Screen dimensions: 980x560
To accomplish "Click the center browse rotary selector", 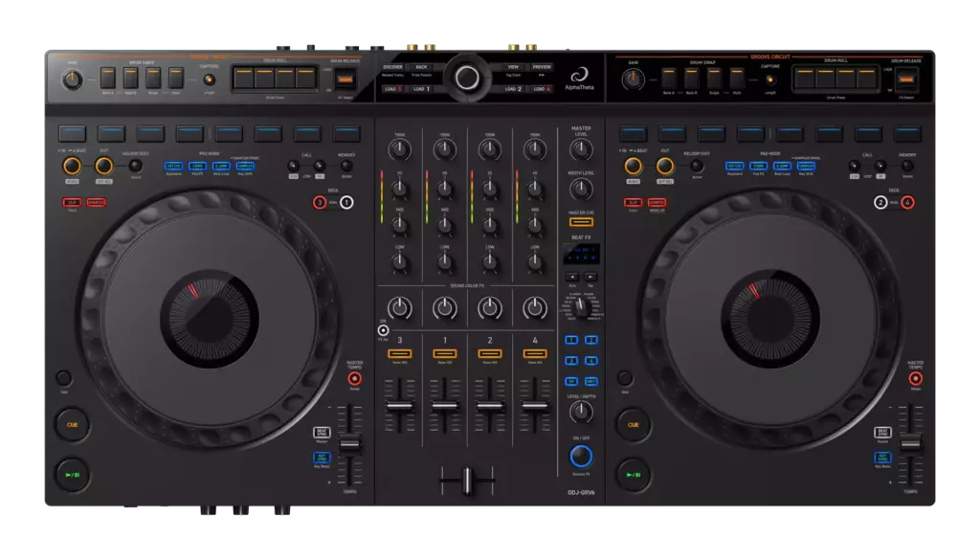I will 467,78.
